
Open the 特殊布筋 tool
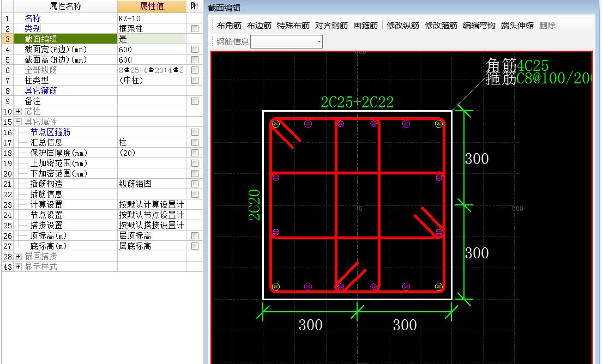[293, 26]
